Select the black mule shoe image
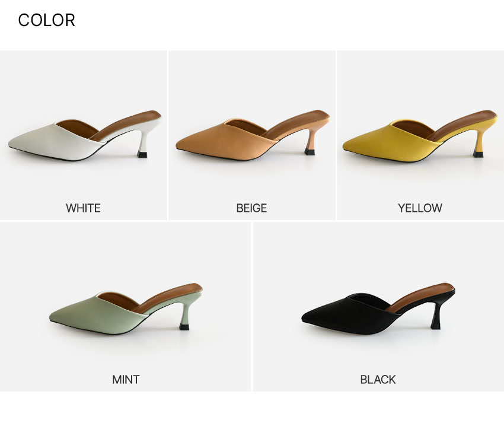Screen dimensions: 504x439 tap(378, 308)
